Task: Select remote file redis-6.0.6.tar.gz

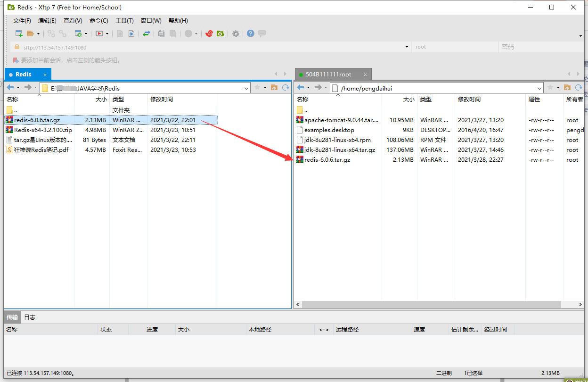Action: pos(439,160)
